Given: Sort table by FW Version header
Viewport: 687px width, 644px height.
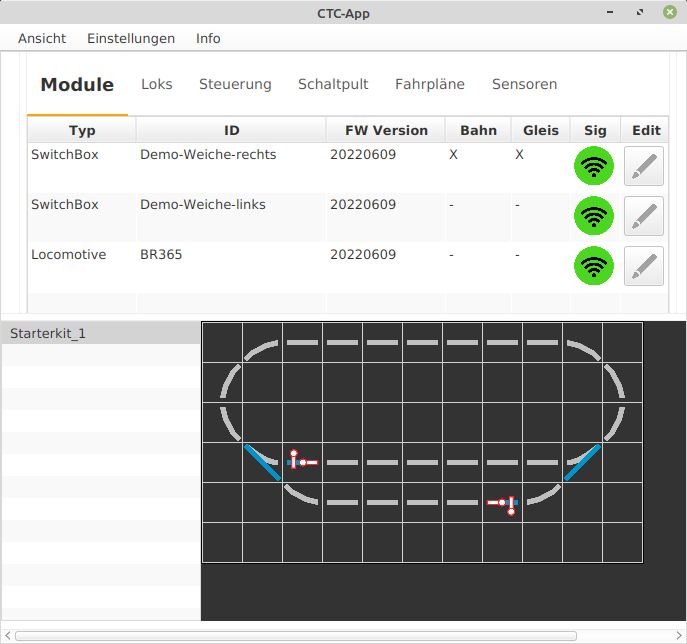Looking at the screenshot, I should tap(386, 130).
